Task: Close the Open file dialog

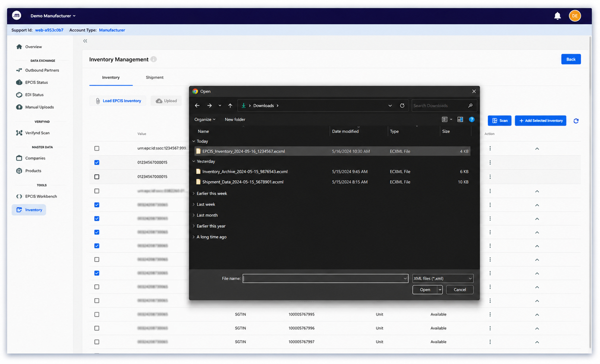Action: tap(474, 91)
